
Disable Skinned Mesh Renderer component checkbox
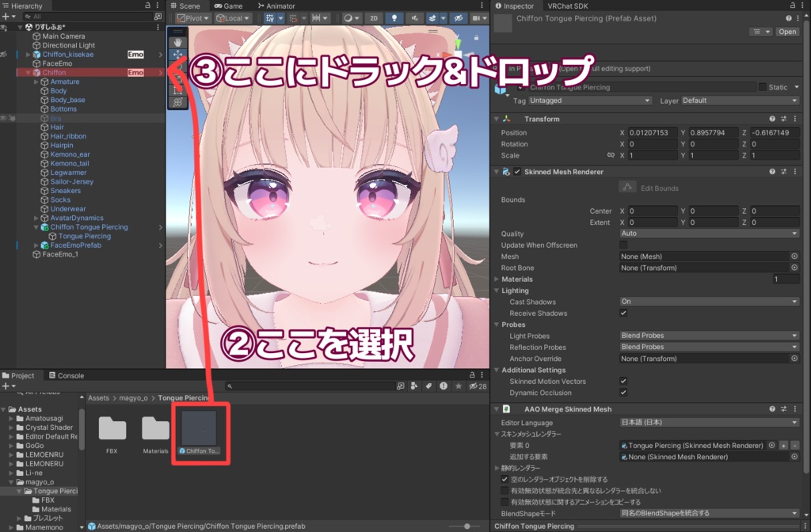click(517, 172)
